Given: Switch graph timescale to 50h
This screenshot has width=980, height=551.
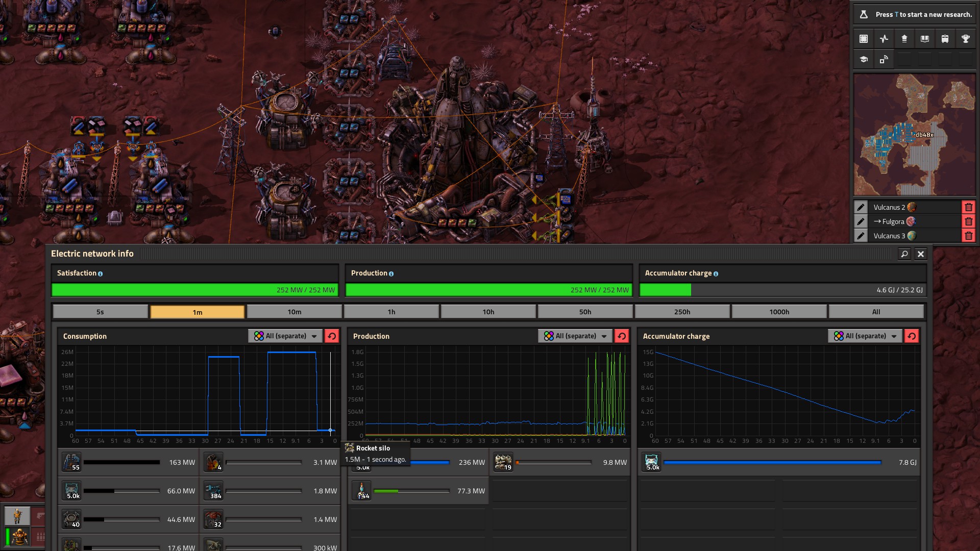Looking at the screenshot, I should (585, 312).
